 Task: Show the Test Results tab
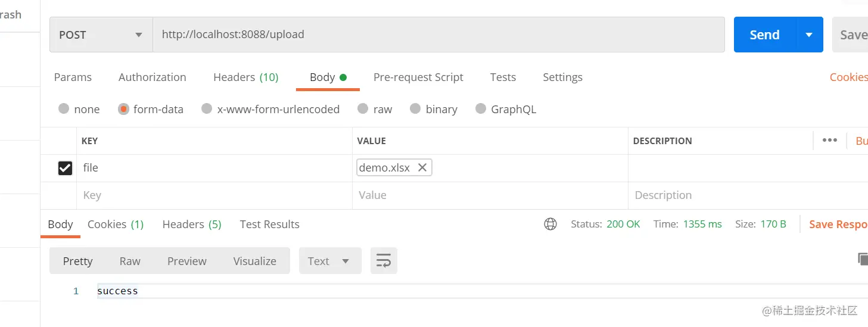[269, 225]
